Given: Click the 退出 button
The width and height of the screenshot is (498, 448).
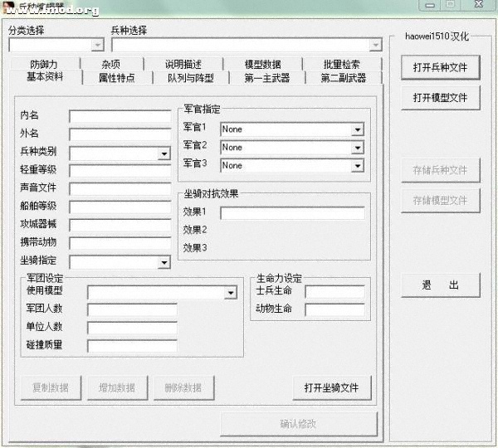Looking at the screenshot, I should 440,285.
